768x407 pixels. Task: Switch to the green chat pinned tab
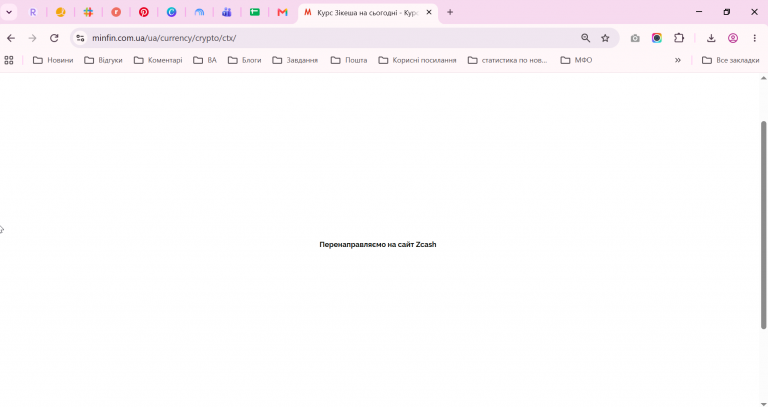[x=255, y=12]
